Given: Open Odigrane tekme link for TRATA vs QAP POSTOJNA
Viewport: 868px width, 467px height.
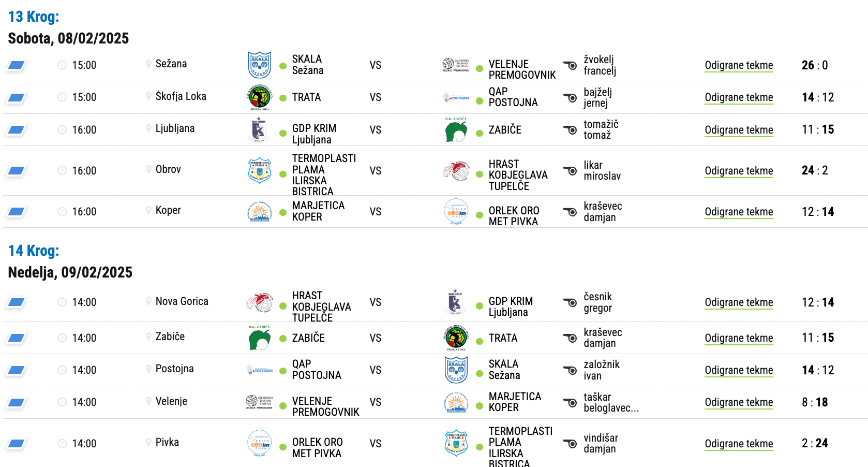Looking at the screenshot, I should [739, 97].
